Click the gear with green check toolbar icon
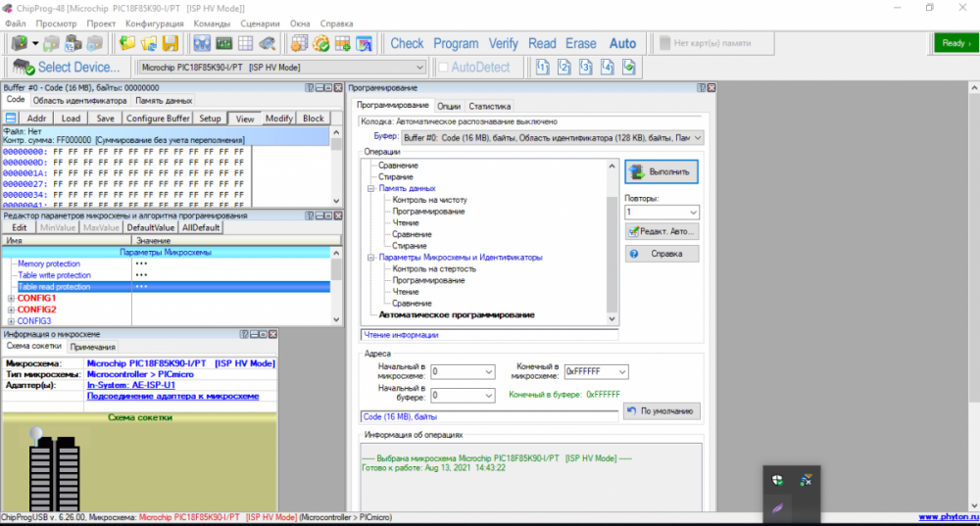The height and width of the screenshot is (526, 980). click(x=320, y=43)
